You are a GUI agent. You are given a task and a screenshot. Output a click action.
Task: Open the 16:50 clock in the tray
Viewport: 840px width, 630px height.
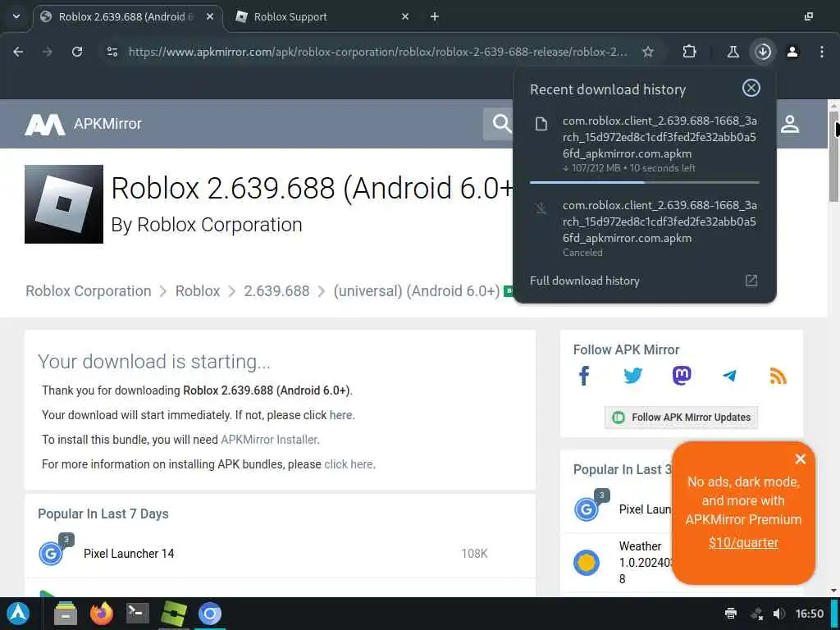pos(810,614)
